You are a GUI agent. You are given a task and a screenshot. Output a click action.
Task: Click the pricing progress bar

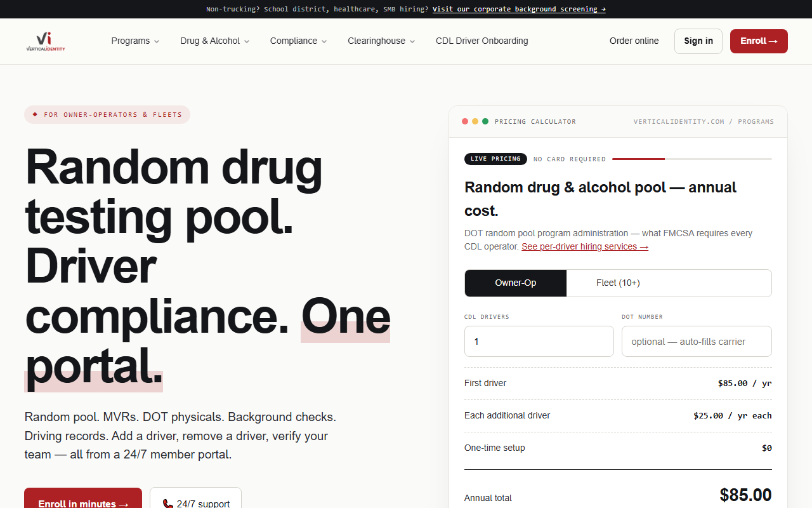coord(692,159)
